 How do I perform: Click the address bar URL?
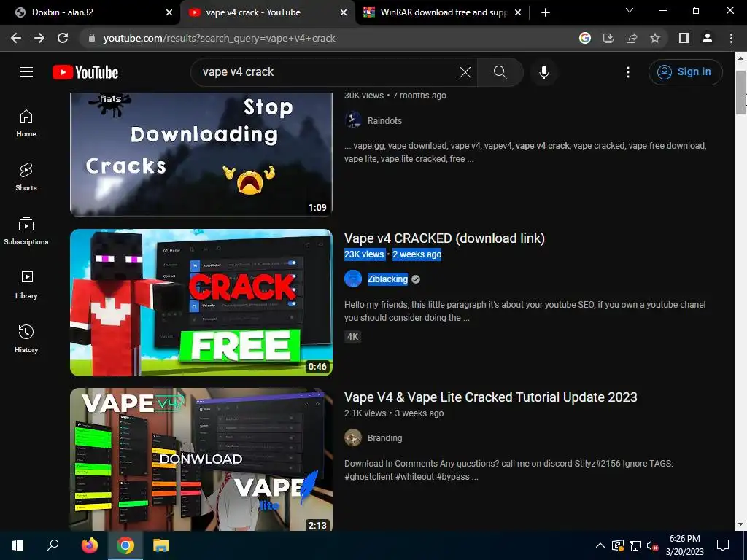pos(219,38)
